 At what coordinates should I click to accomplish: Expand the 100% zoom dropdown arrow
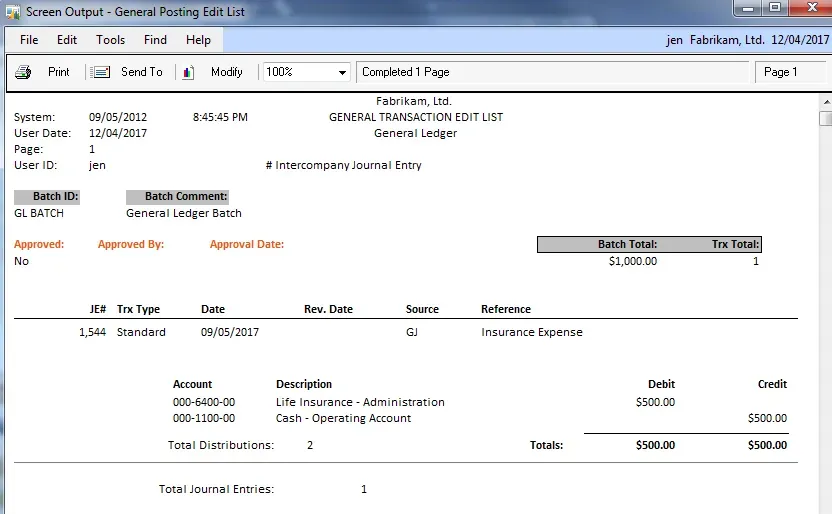(342, 73)
